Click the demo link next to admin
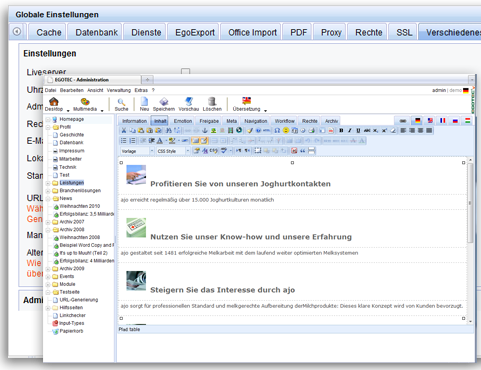Image resolution: width=481 pixels, height=370 pixels. point(455,90)
